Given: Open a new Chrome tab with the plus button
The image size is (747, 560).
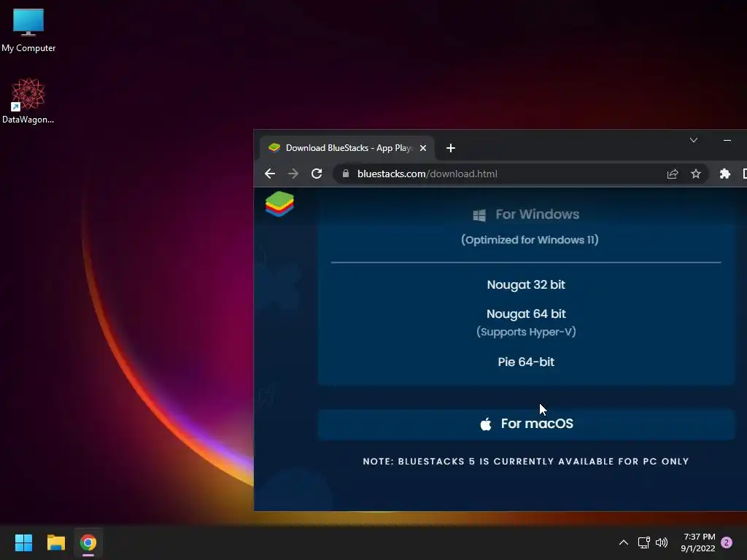Looking at the screenshot, I should click(451, 148).
